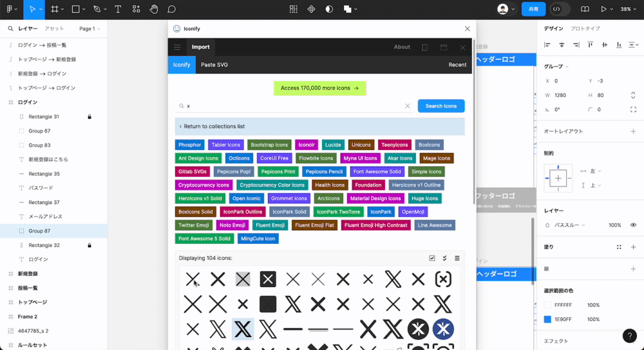Switch results to list view

(457, 258)
